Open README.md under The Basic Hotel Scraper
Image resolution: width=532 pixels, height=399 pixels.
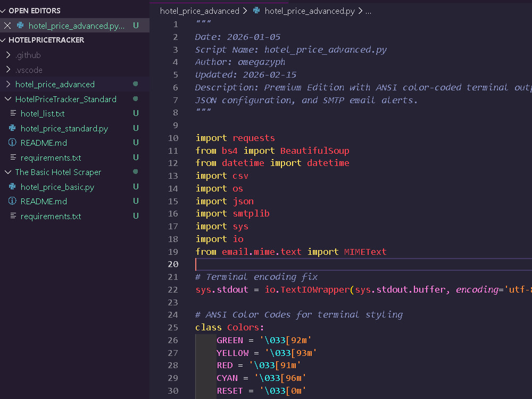coord(44,201)
